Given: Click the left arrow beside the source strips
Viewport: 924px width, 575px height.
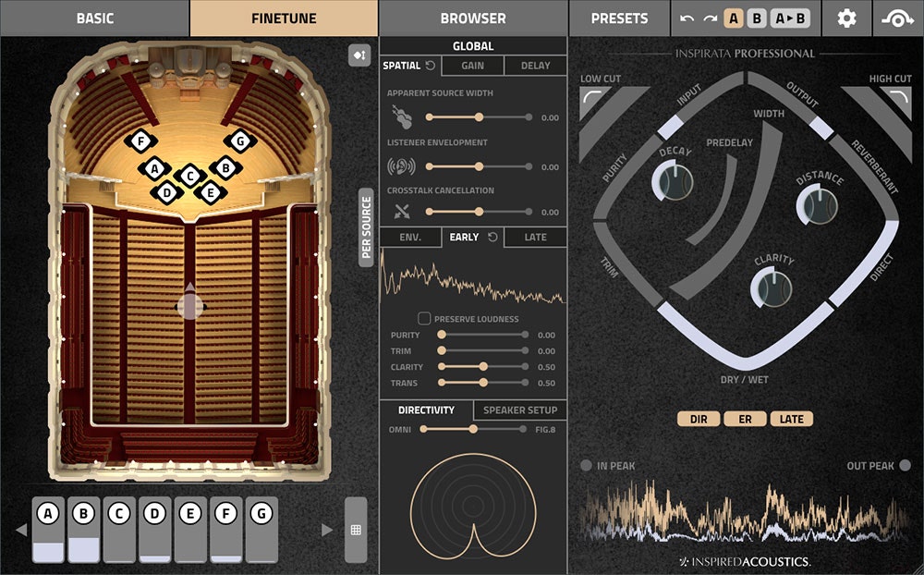Looking at the screenshot, I should [21, 530].
